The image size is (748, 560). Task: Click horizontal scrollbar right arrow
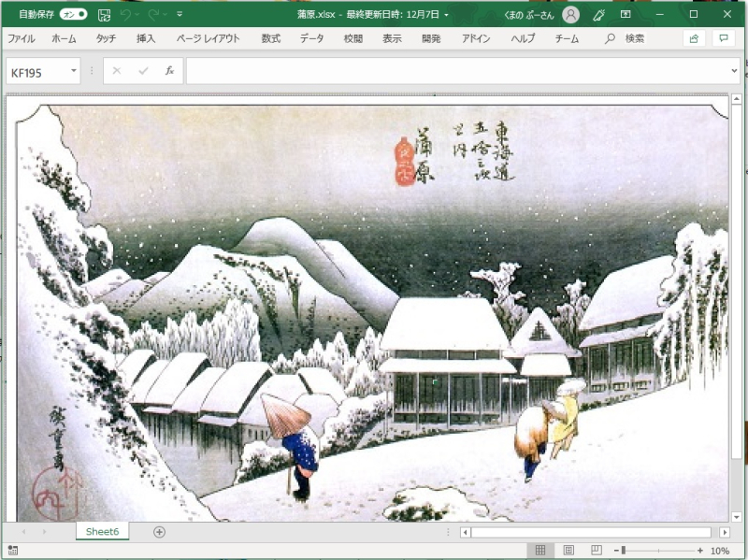pos(725,532)
